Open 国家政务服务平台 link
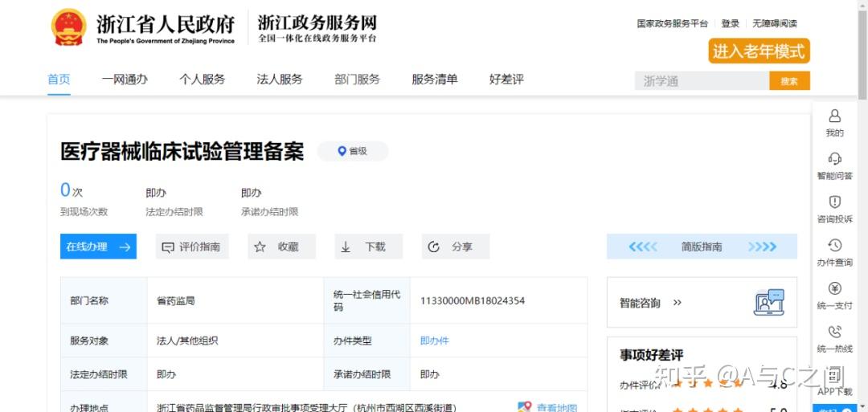The width and height of the screenshot is (868, 412). pos(672,24)
